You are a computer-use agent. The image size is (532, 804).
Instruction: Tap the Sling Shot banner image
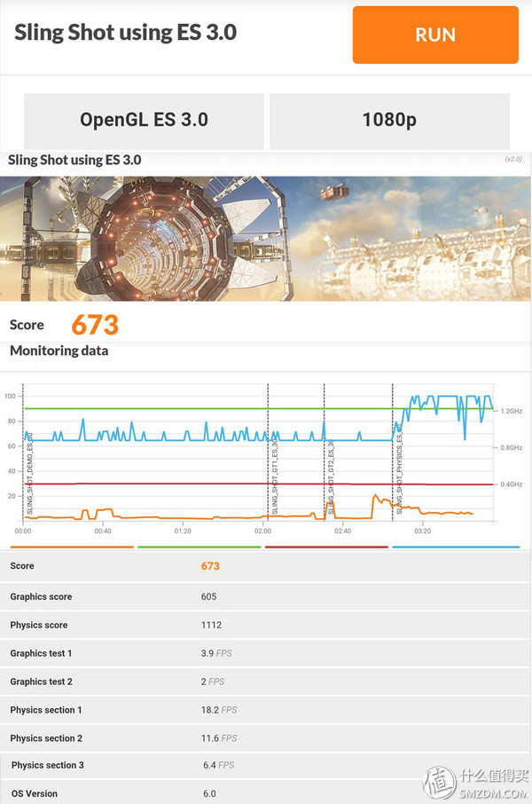click(266, 238)
